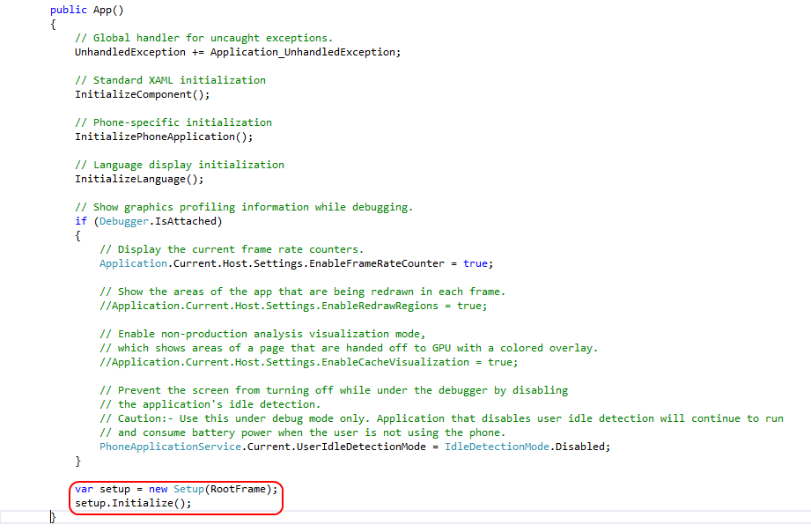
Task: Place cursor on the var keyword
Action: point(84,489)
